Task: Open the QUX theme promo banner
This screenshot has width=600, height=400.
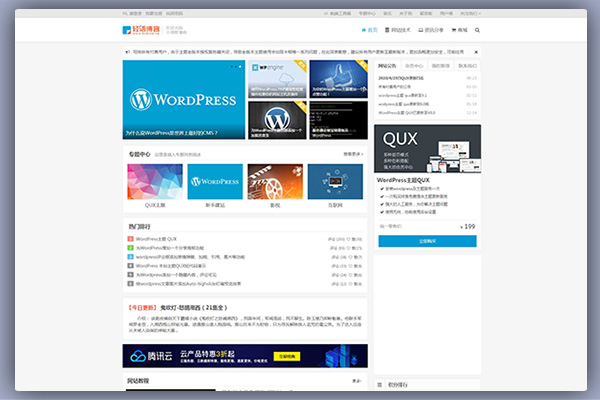Action: pyautogui.click(x=427, y=149)
